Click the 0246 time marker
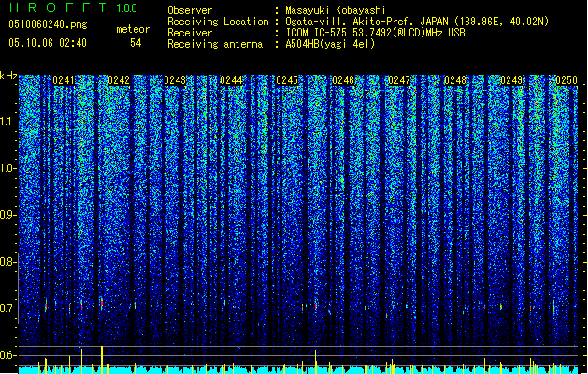 [343, 80]
